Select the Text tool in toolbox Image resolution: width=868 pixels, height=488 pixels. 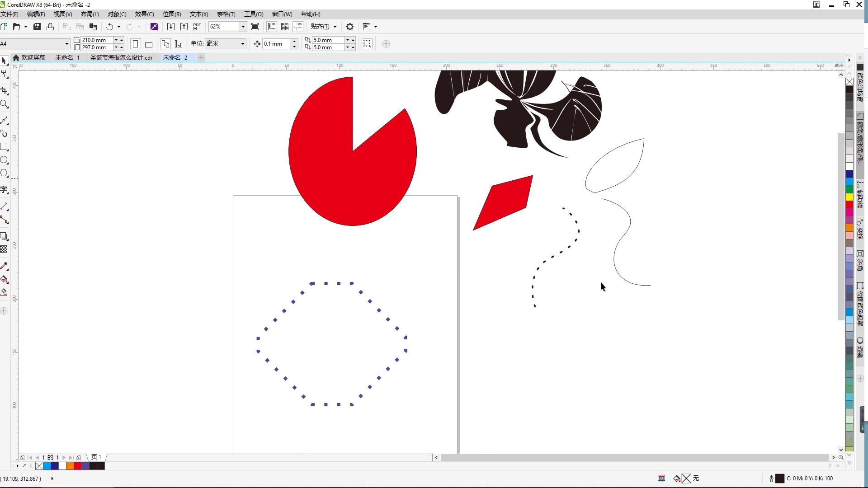4,190
